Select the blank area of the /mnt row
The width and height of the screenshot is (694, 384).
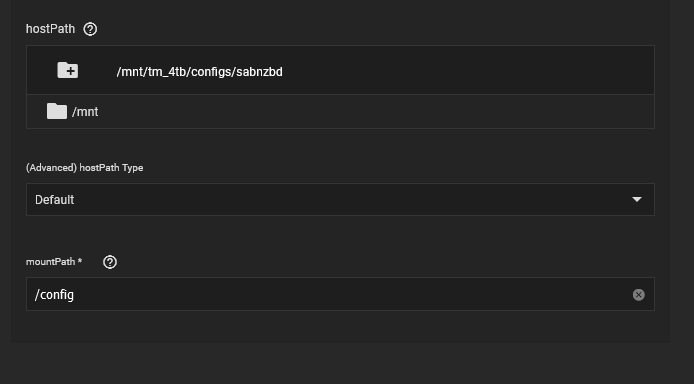pos(376,111)
